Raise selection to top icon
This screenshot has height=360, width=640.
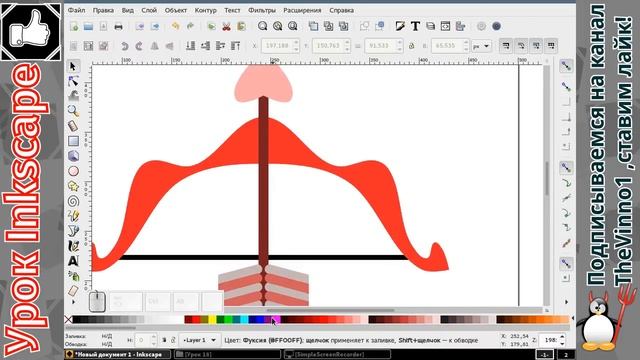[x=236, y=46]
